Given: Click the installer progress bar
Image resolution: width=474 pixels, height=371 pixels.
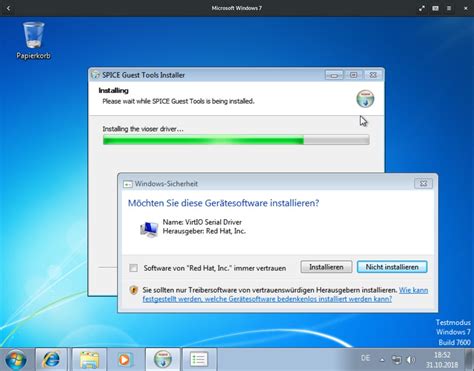Looking at the screenshot, I should coord(236,140).
